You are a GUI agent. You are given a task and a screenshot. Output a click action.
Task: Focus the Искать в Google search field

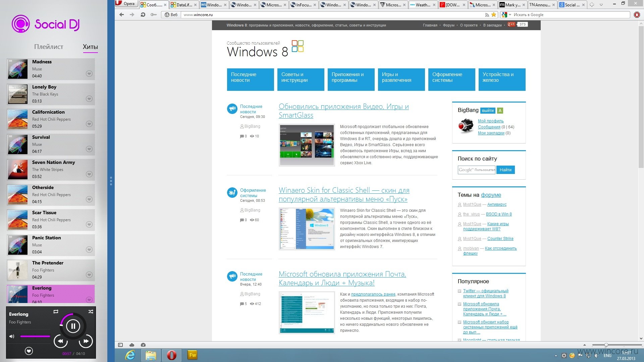571,15
